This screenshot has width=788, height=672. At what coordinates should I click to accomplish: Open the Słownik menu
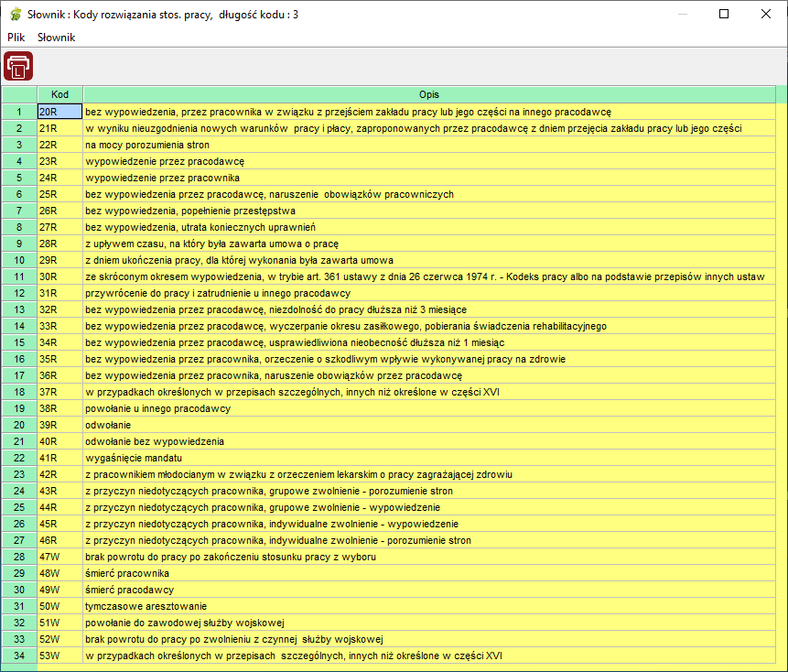point(57,38)
